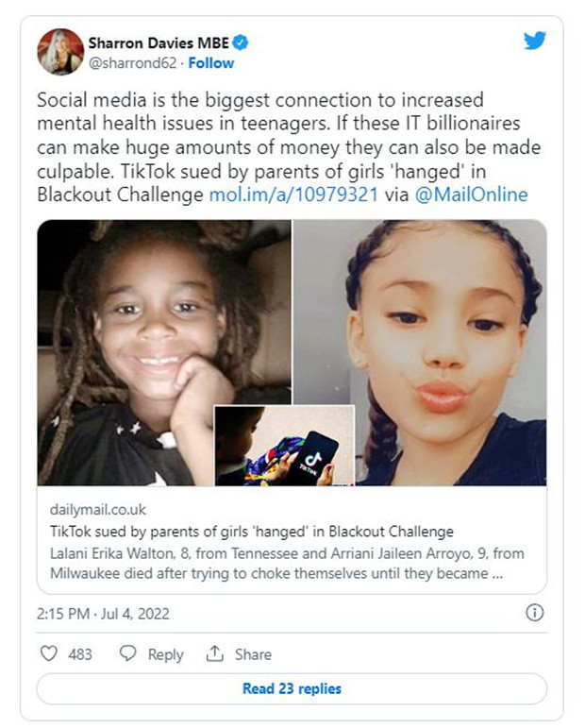Click the reply speech bubble icon
The image size is (585, 728).
(127, 653)
